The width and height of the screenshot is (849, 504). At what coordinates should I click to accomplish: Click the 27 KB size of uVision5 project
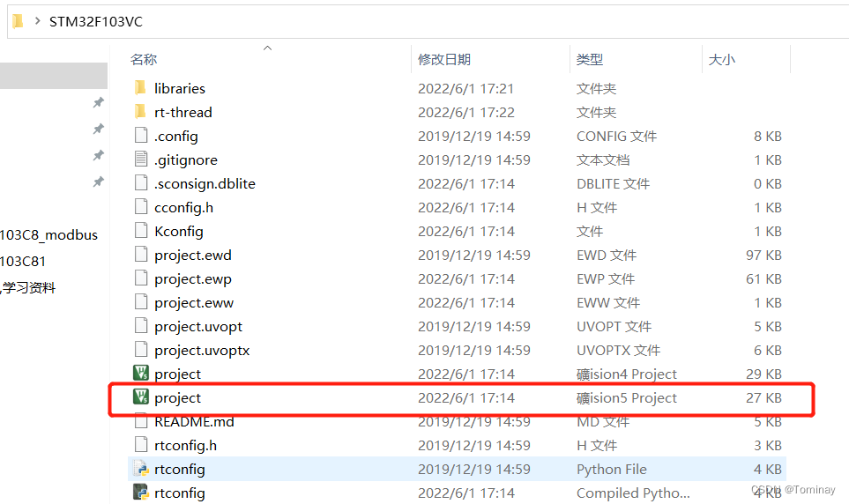point(763,398)
